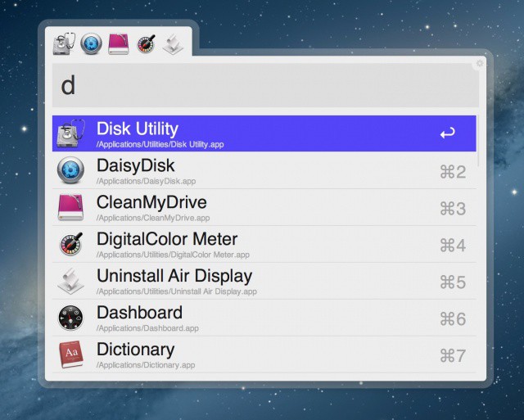Select the highlighted Disk Utility result title
The width and height of the screenshot is (524, 420).
click(x=138, y=129)
